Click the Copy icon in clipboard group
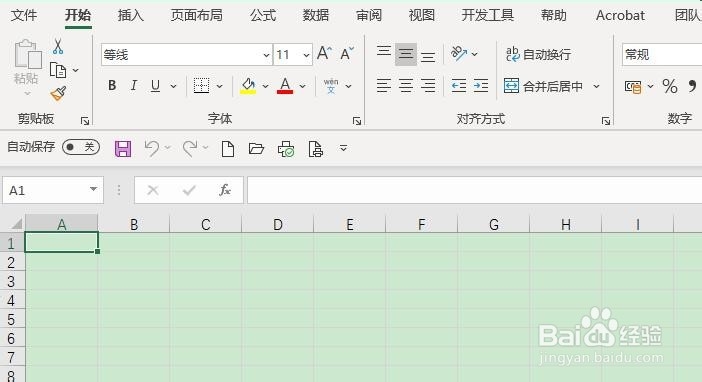The width and height of the screenshot is (702, 382). tap(58, 70)
